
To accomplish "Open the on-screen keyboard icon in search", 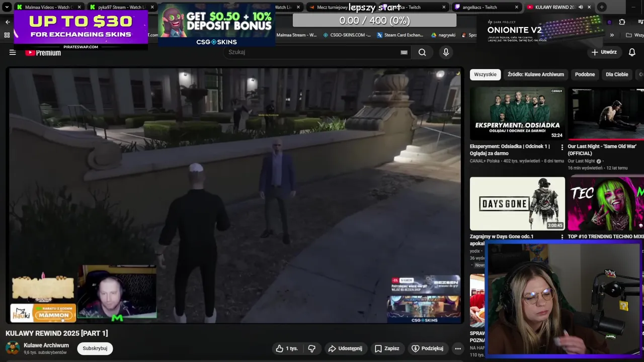I will pyautogui.click(x=404, y=52).
